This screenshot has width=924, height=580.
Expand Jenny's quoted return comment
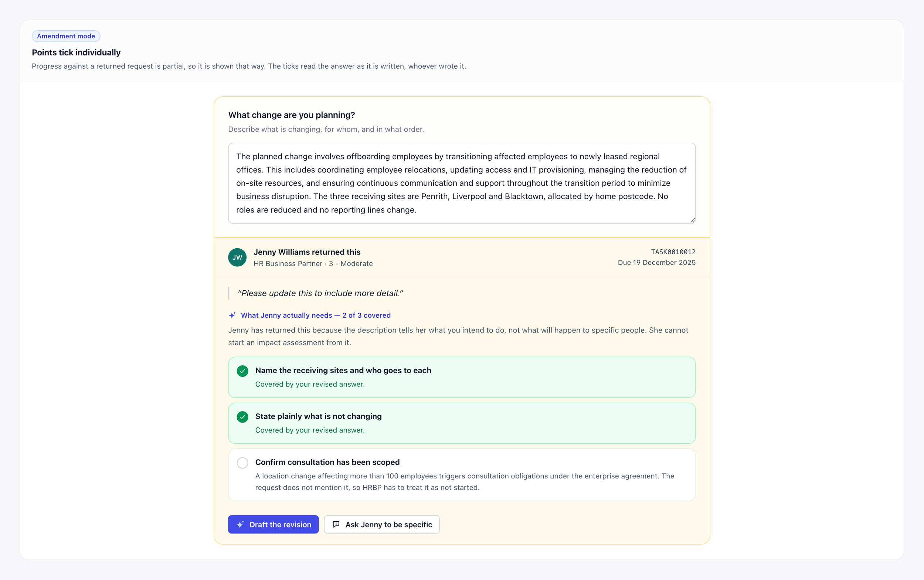tap(320, 293)
